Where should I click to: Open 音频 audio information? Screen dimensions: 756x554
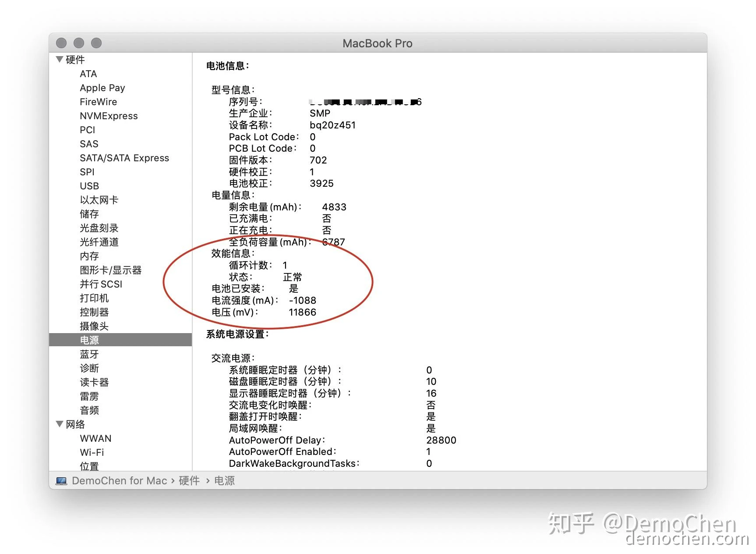click(89, 410)
